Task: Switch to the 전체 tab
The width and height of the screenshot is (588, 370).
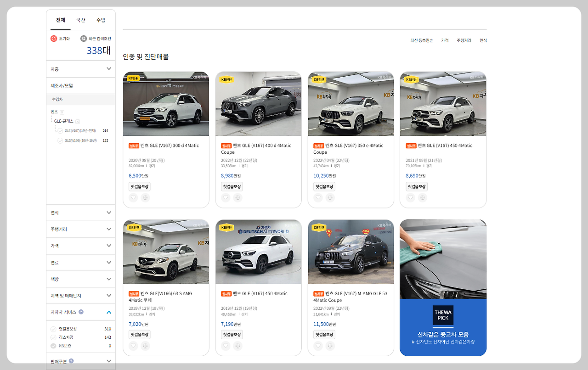Action: click(61, 20)
